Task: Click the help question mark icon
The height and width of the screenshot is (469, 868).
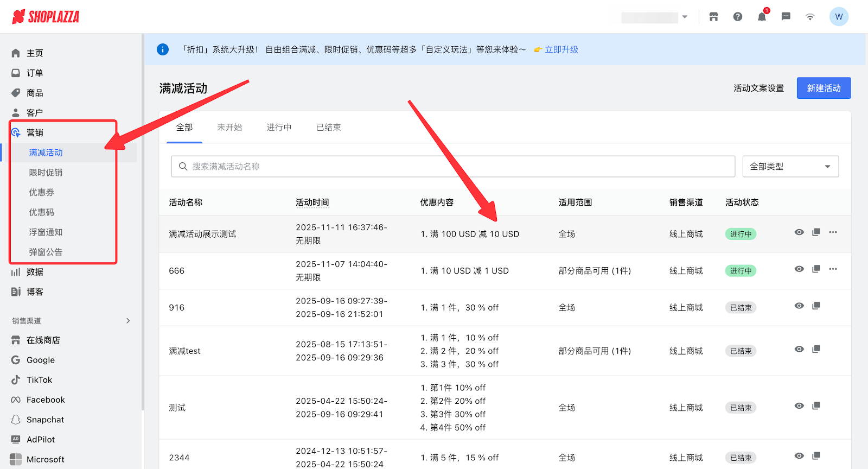Action: tap(738, 17)
